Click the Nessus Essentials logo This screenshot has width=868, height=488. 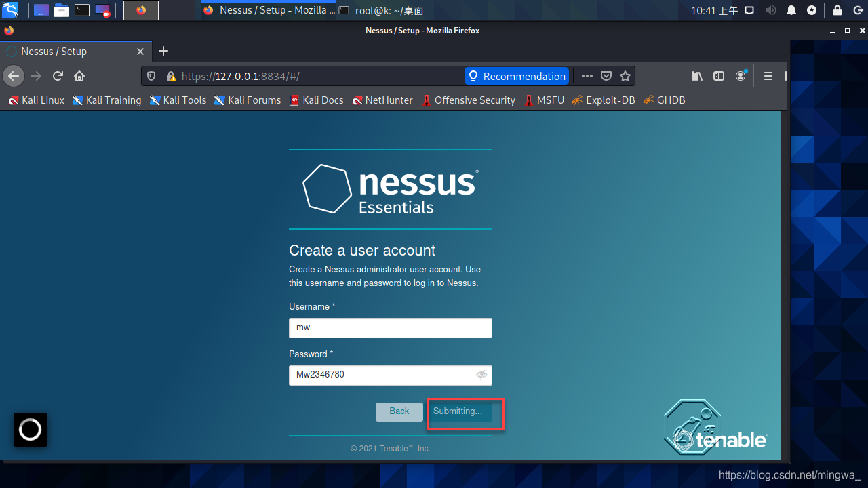click(x=390, y=189)
